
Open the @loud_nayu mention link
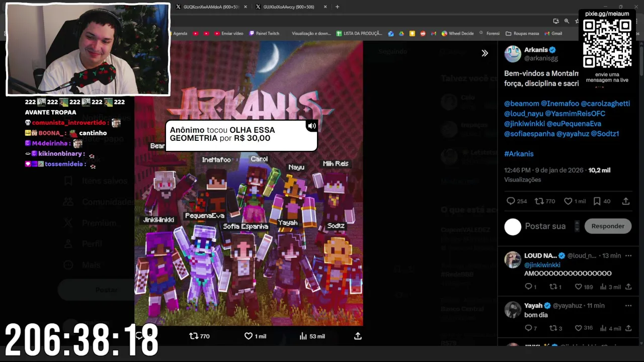click(524, 114)
